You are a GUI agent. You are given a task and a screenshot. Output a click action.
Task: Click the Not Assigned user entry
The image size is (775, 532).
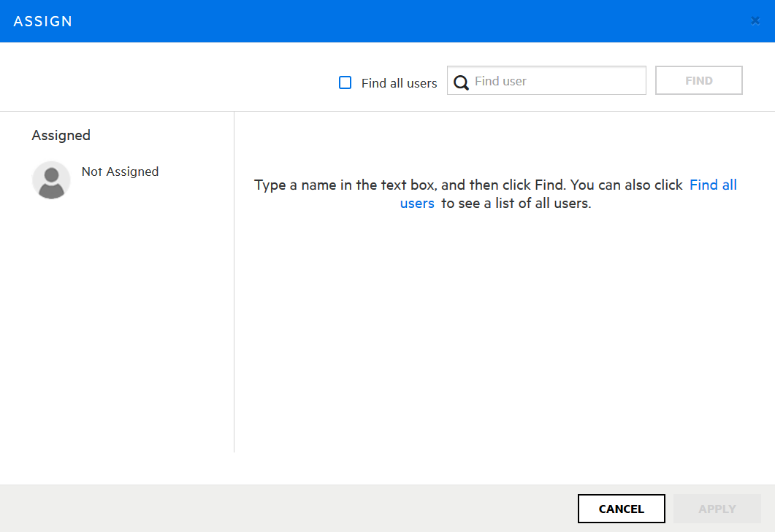tap(120, 172)
